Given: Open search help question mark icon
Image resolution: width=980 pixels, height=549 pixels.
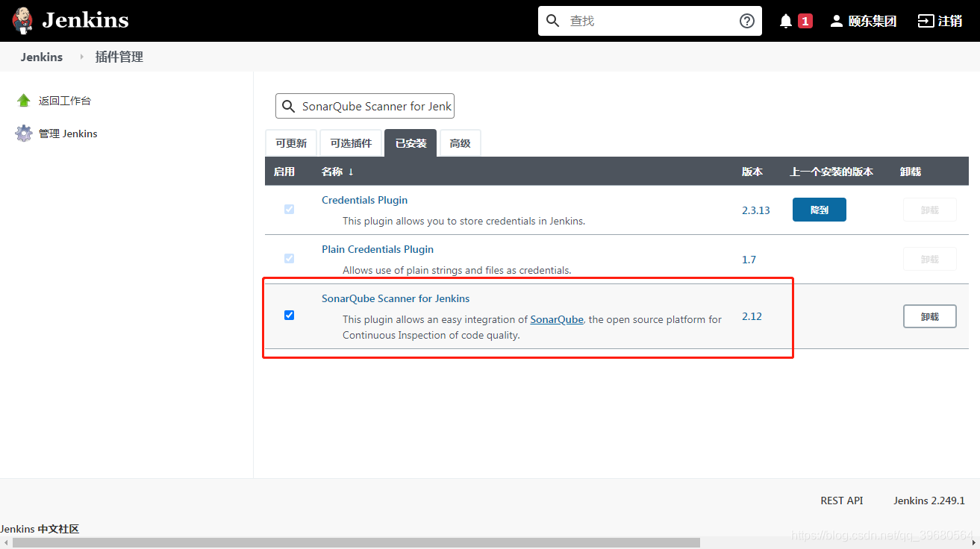Looking at the screenshot, I should tap(747, 21).
